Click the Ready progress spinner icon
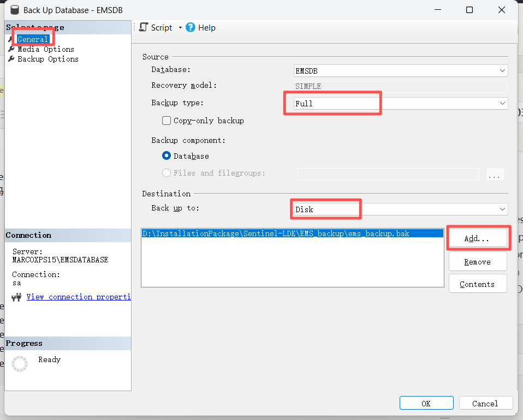Image resolution: width=523 pixels, height=420 pixels. (x=20, y=364)
